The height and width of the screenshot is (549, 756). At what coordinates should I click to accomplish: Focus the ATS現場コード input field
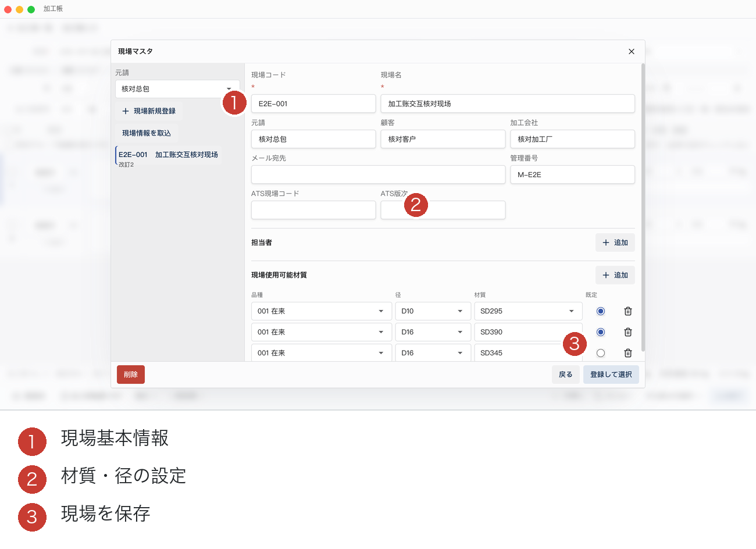313,210
